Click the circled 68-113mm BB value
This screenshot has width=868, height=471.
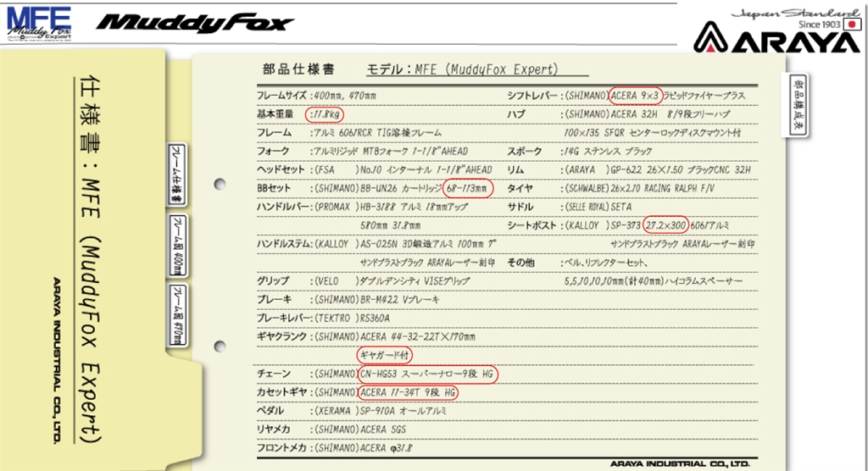467,188
